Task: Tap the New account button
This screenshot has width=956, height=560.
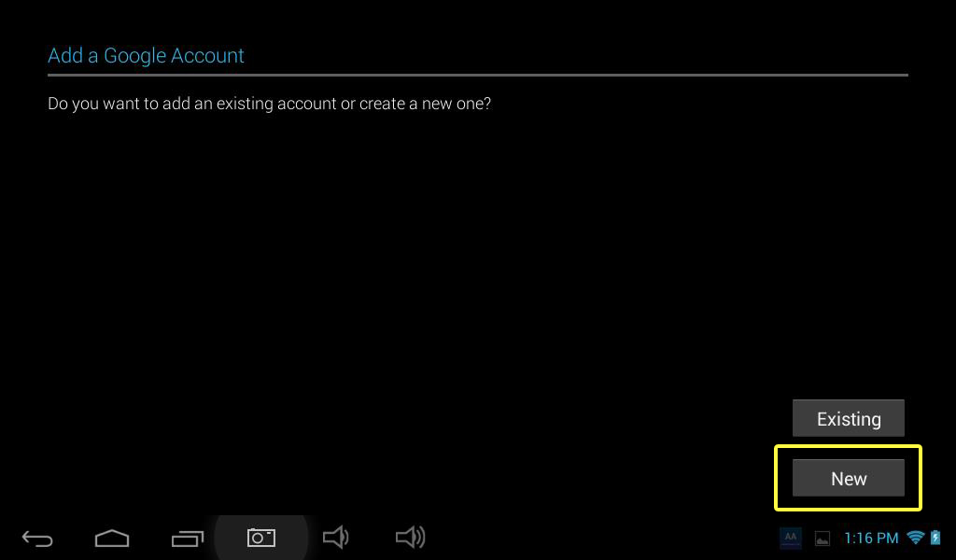Action: pyautogui.click(x=848, y=478)
